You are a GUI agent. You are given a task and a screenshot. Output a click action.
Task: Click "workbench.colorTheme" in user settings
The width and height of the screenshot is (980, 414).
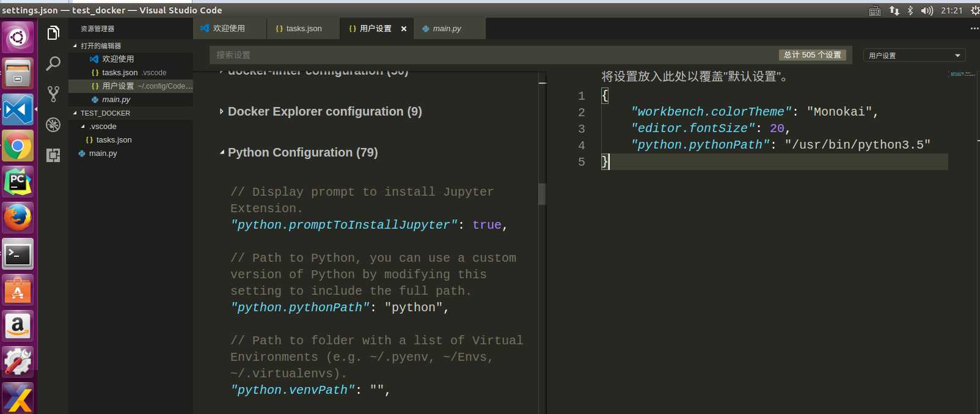[711, 111]
